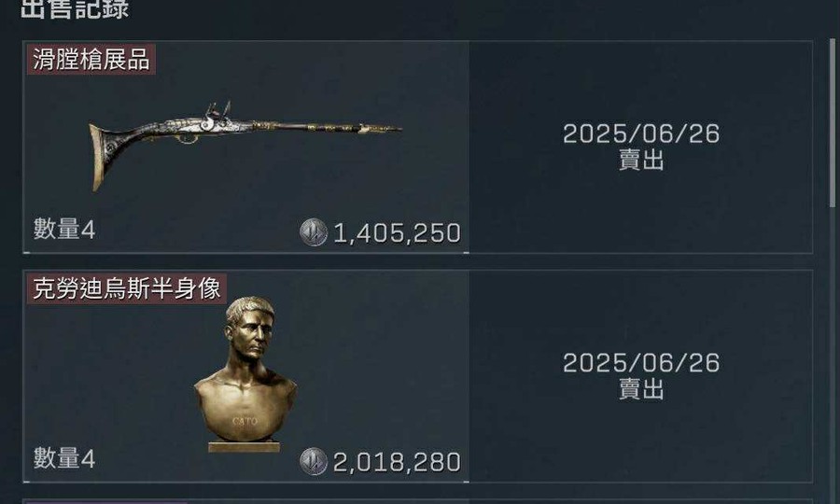Click the CATO inscription on the bust
840x504 pixels.
point(245,422)
